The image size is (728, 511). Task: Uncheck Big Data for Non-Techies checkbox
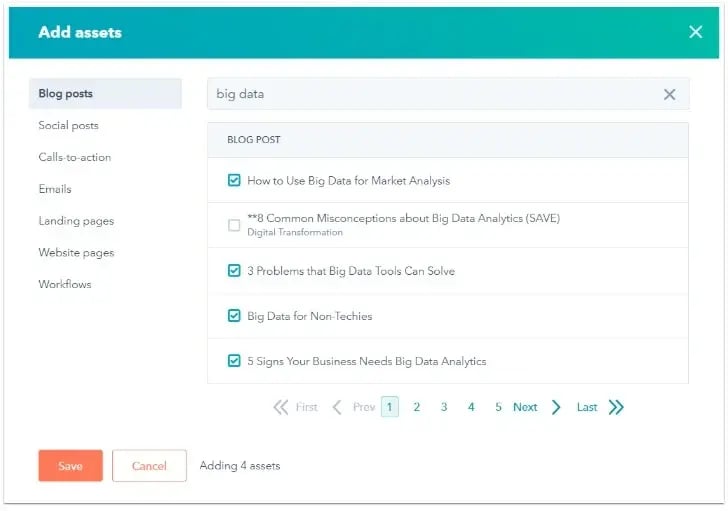click(234, 316)
